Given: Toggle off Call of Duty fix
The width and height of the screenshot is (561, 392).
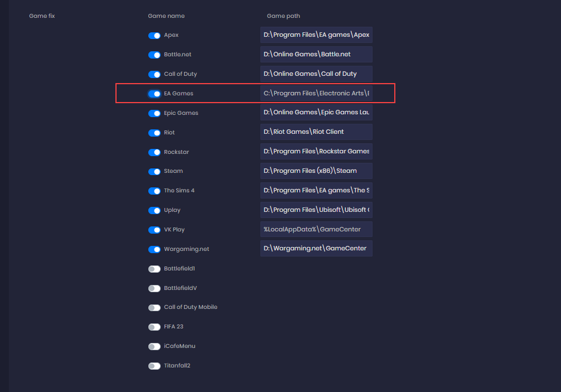Looking at the screenshot, I should pos(154,74).
